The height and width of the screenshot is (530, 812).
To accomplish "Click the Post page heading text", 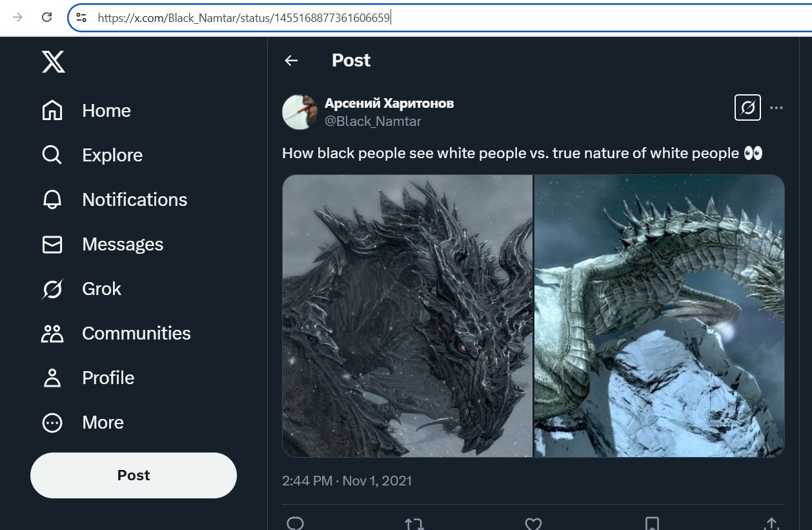I will coord(351,60).
